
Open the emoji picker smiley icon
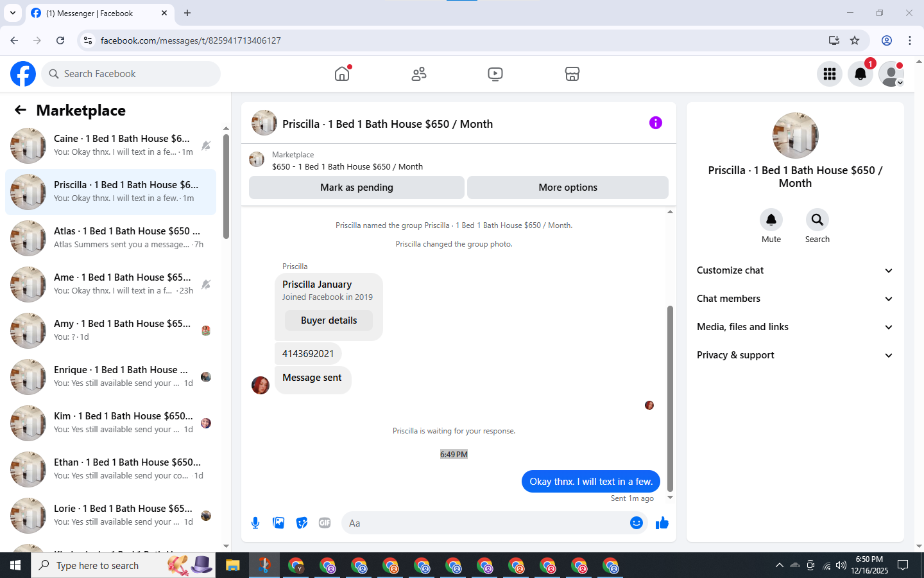tap(636, 523)
